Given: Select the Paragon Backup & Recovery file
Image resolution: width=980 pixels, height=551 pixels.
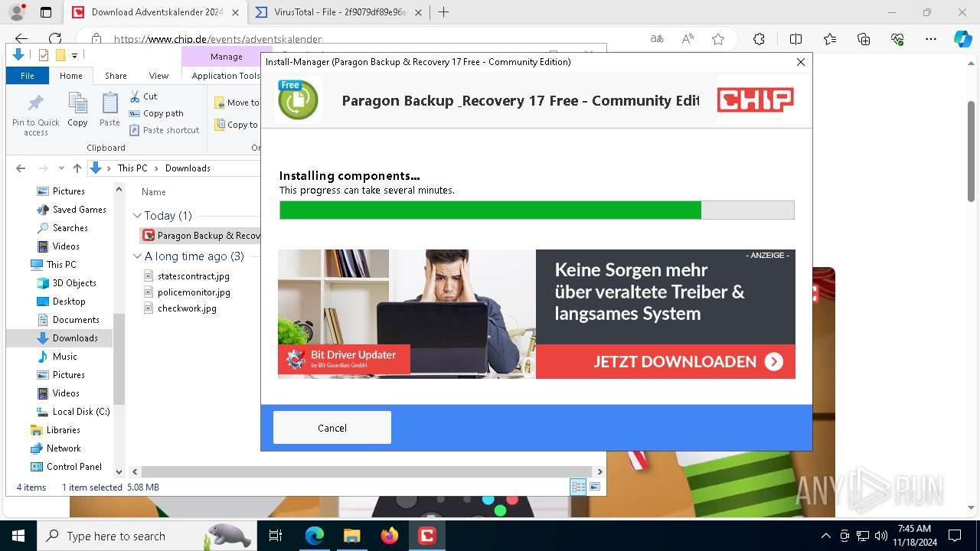Looking at the screenshot, I should tap(201, 236).
